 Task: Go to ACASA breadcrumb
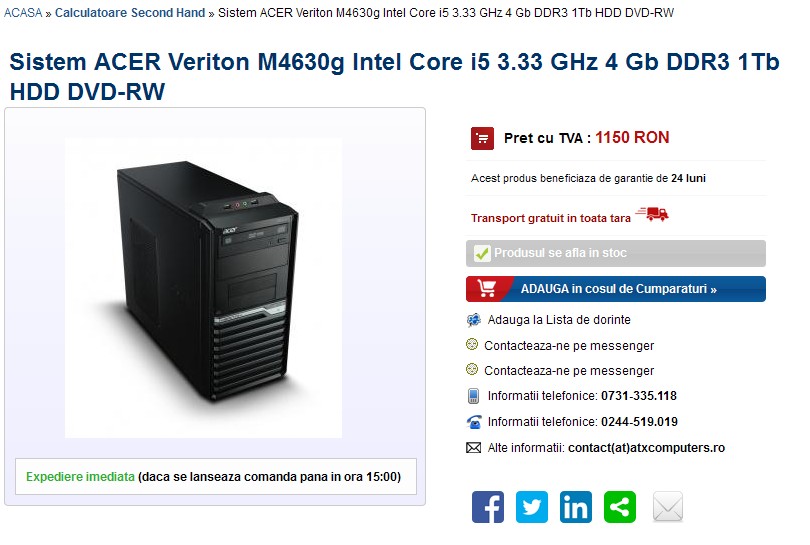coord(23,13)
